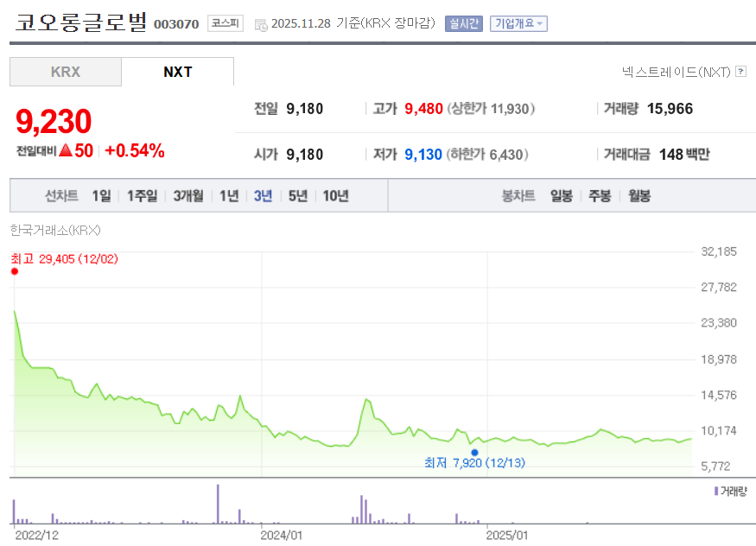Click the tallest volume bar in the chart

[218, 504]
